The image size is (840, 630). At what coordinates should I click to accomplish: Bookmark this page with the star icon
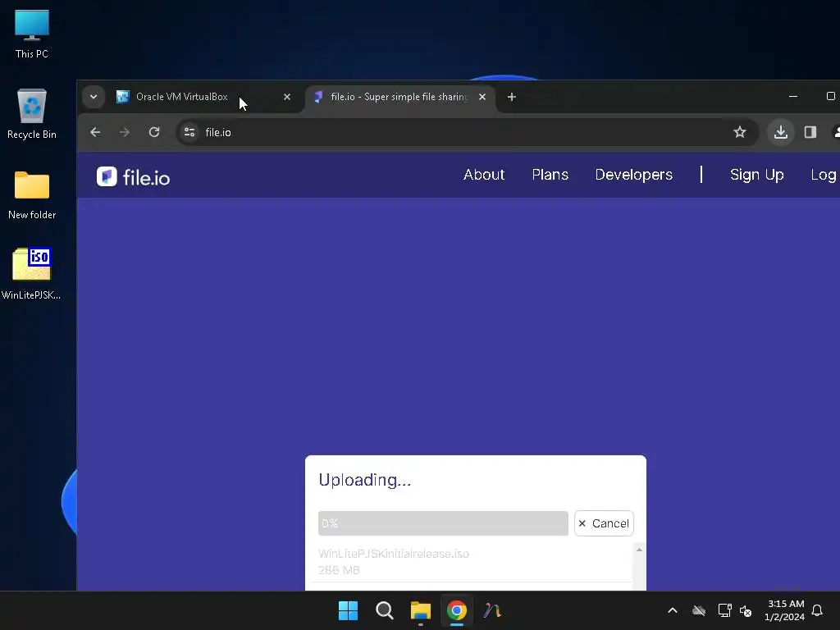740,132
